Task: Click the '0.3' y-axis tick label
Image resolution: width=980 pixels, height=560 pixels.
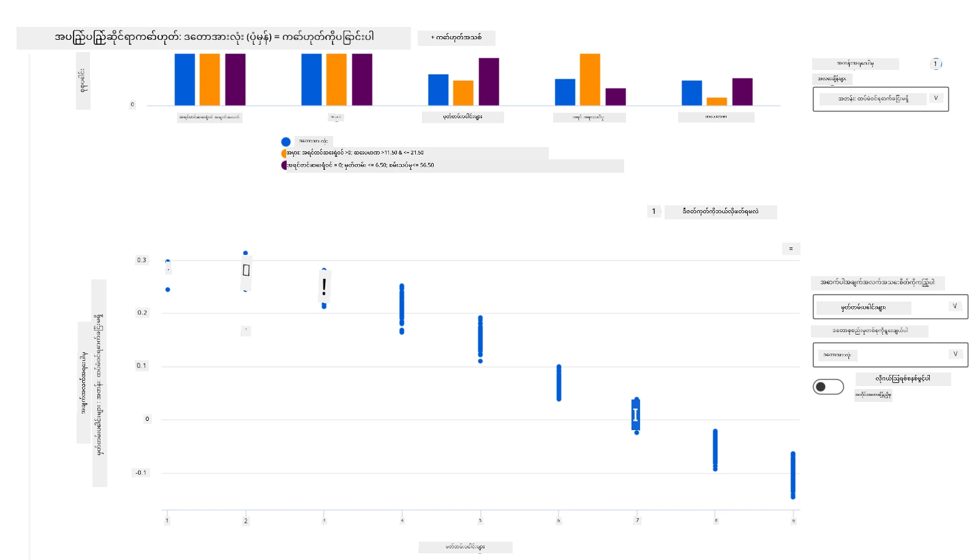Action: pos(141,260)
